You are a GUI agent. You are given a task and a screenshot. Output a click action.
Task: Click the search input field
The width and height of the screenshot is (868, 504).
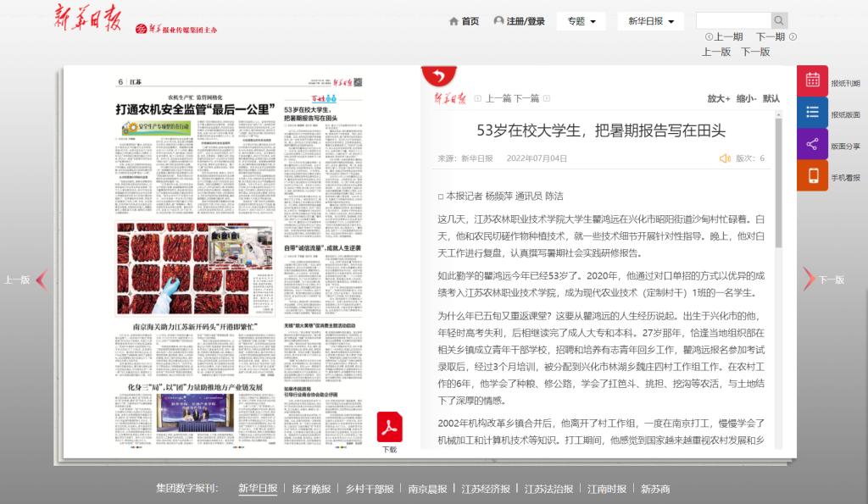point(732,21)
